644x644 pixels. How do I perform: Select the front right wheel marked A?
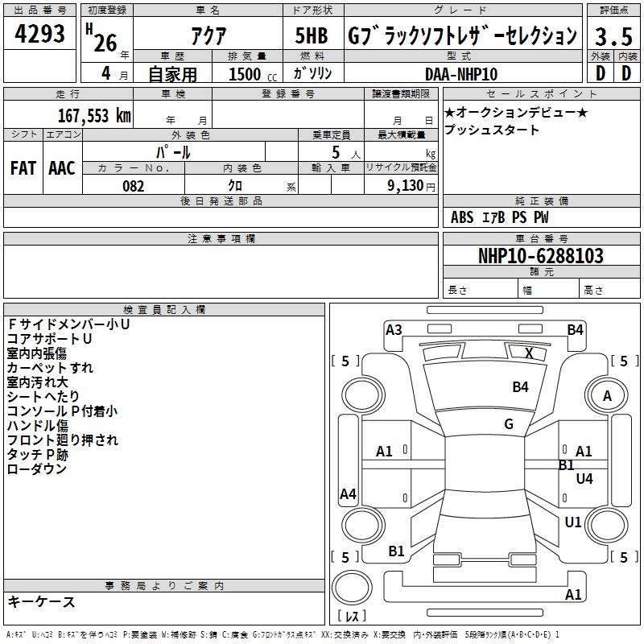607,395
